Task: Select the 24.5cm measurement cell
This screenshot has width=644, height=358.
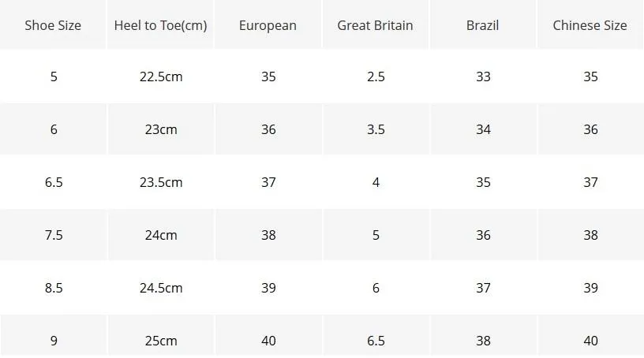Action: coord(160,288)
